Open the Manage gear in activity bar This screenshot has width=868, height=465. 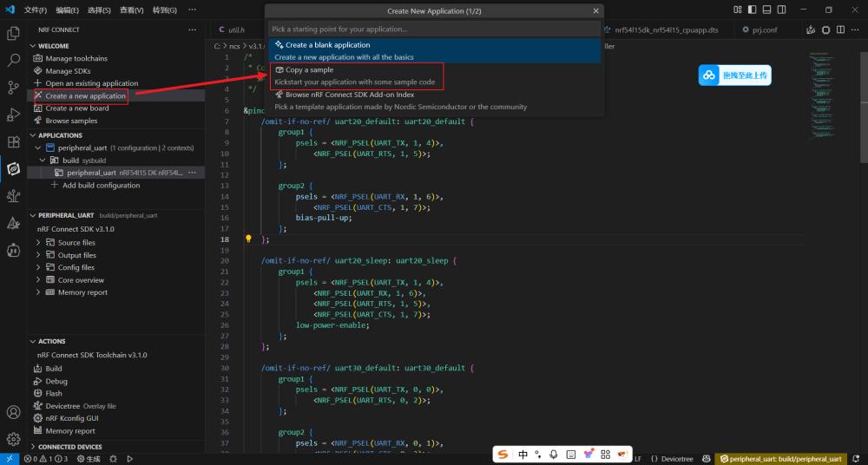13,439
